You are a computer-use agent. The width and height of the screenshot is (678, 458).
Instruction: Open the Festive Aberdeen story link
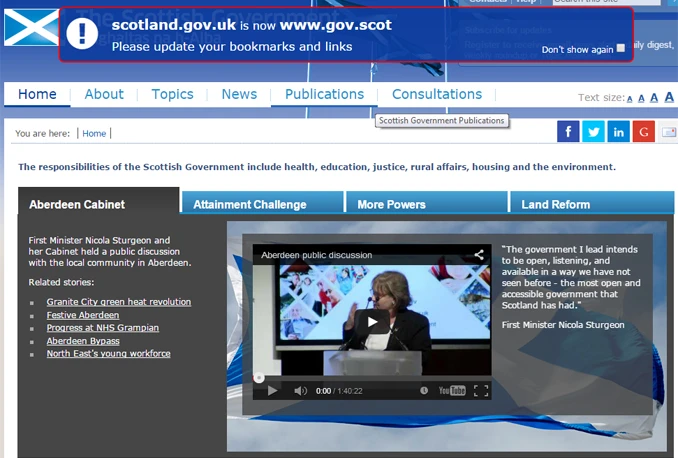click(x=83, y=315)
